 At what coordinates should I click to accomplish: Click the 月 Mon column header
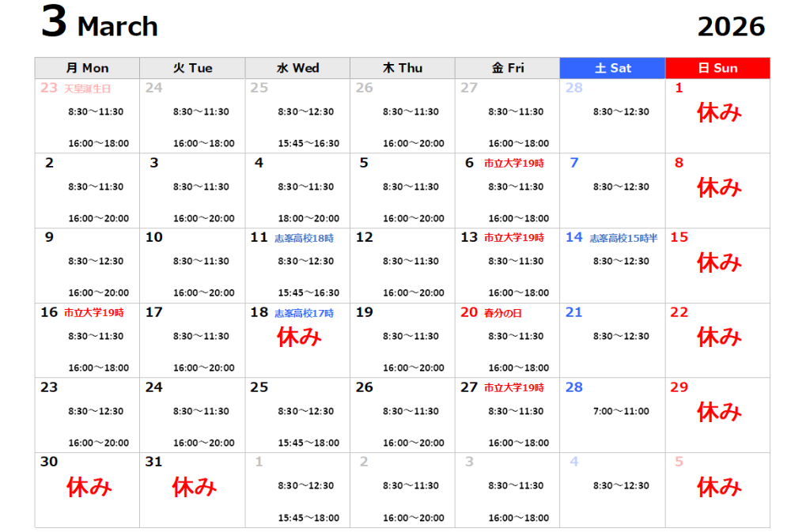click(87, 68)
